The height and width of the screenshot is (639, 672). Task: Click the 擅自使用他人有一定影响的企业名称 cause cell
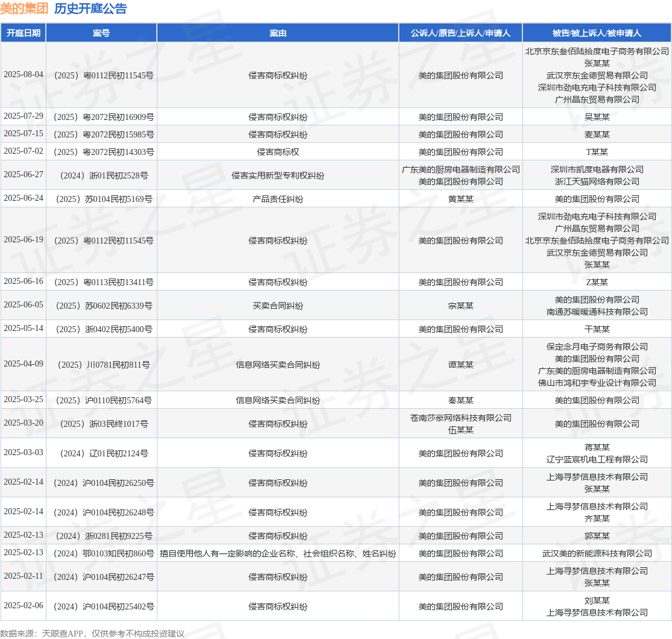tap(277, 554)
